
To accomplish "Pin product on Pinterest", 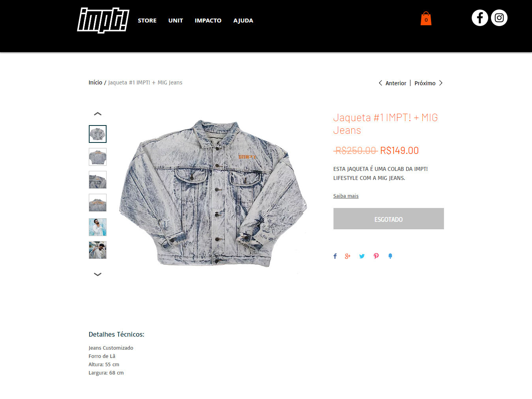I will click(x=376, y=256).
